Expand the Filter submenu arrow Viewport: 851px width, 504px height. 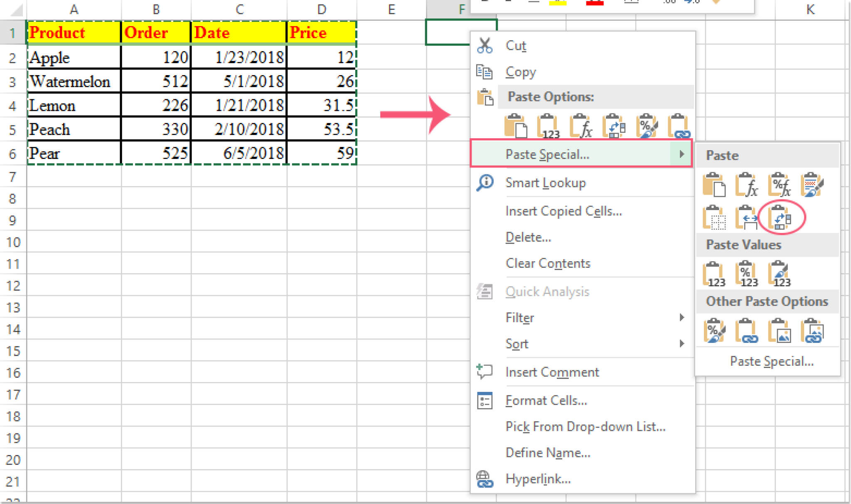pos(682,318)
